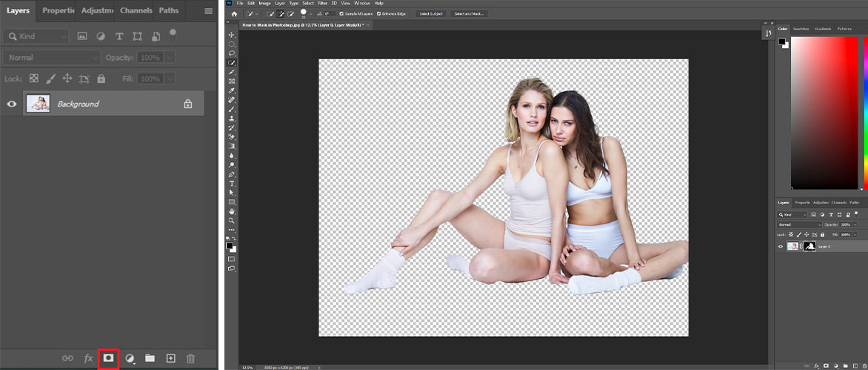
Task: Click Select and Mask button
Action: click(x=469, y=14)
